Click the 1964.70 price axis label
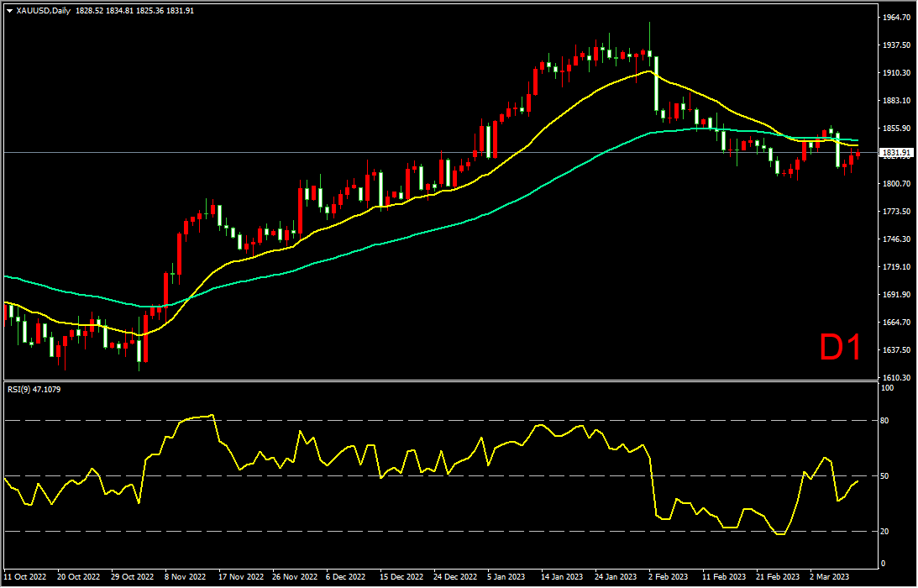This screenshot has height=588, width=918. tap(896, 17)
